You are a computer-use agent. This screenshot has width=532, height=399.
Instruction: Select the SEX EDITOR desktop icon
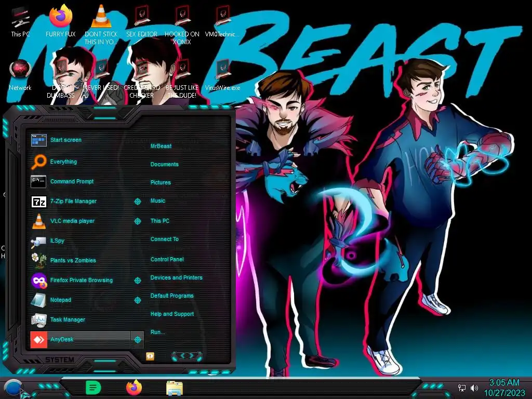click(x=142, y=21)
